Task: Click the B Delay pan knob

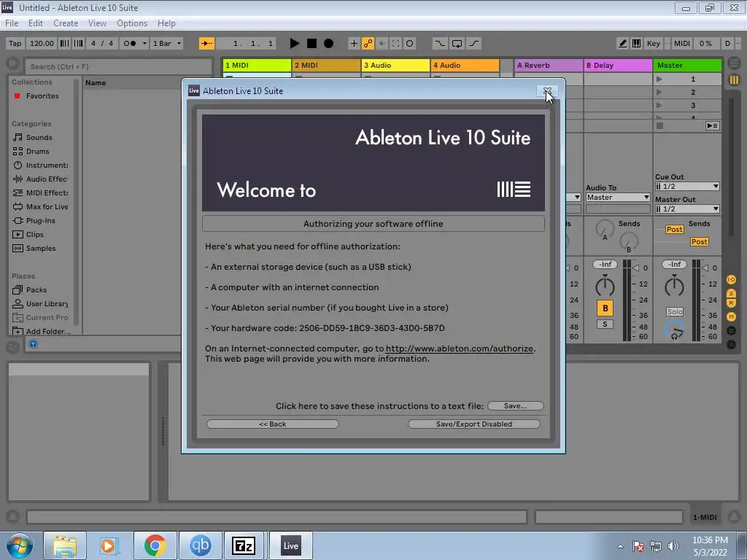Action: point(605,286)
